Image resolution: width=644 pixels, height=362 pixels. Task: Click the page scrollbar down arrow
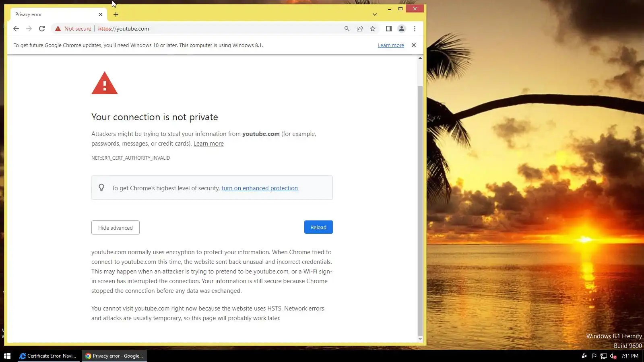tap(420, 339)
